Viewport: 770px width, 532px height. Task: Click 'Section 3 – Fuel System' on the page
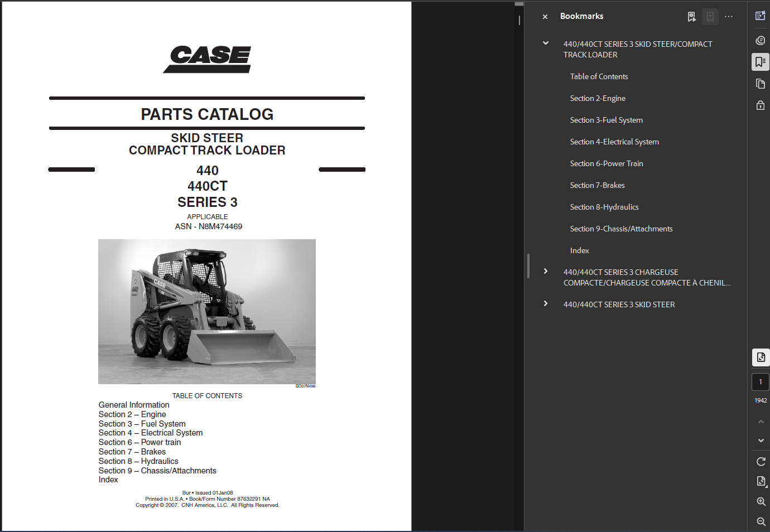(142, 424)
